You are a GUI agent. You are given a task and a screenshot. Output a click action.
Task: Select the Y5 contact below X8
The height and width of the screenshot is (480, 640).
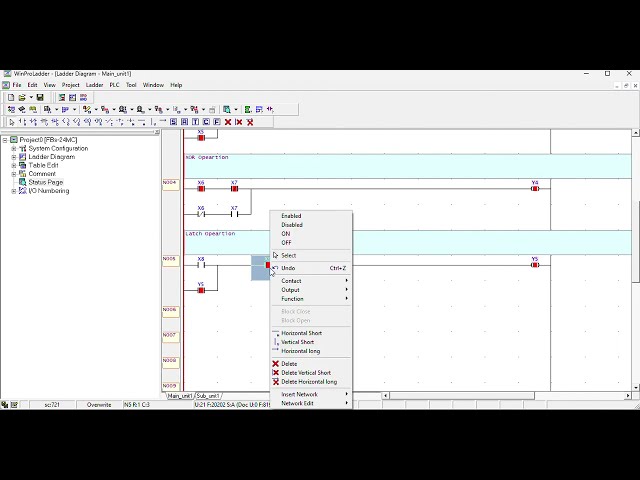tap(201, 290)
